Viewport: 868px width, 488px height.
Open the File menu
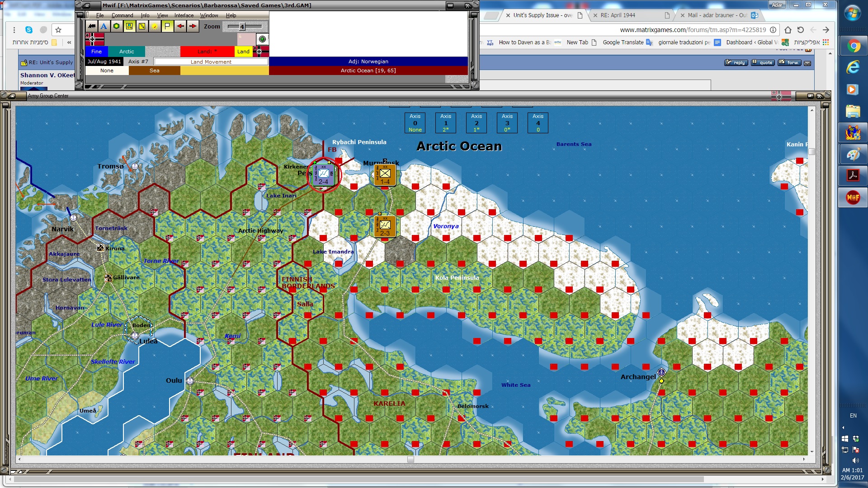click(x=100, y=15)
